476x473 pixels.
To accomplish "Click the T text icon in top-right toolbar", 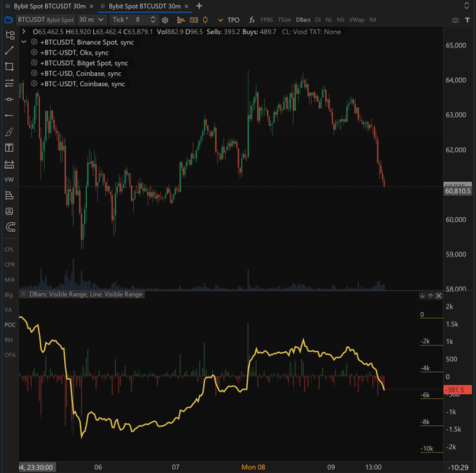I will coord(467,20).
